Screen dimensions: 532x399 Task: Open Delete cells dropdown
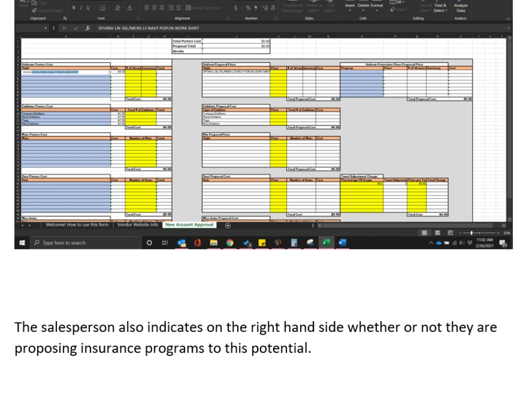click(363, 7)
